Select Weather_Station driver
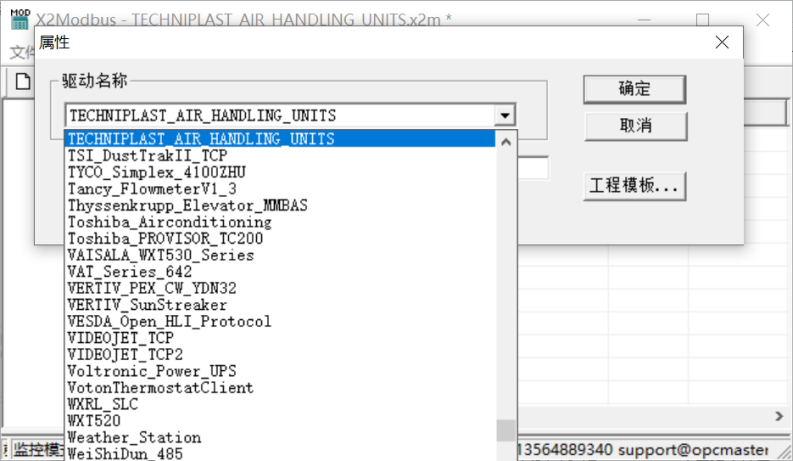This screenshot has height=461, width=793. coord(281,438)
